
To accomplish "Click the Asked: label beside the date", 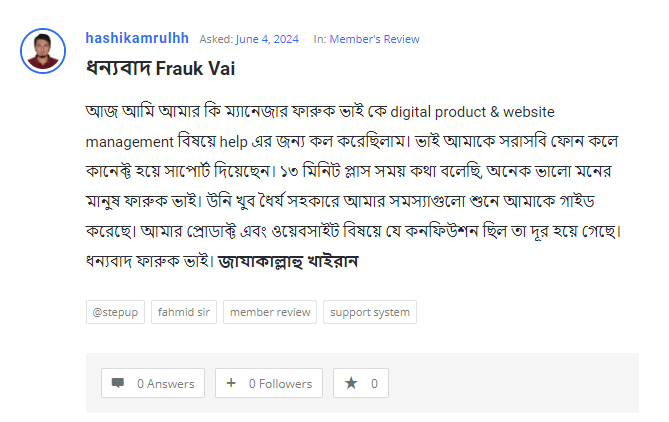I will pos(217,39).
